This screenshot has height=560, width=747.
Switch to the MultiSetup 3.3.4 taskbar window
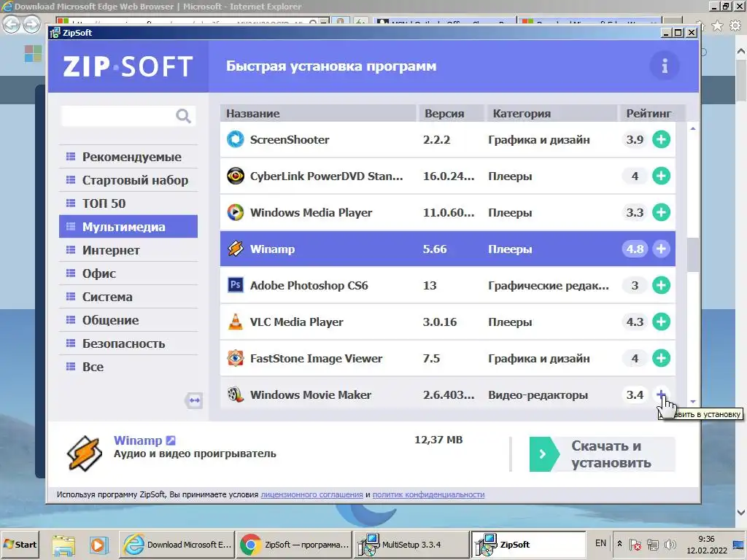pos(411,544)
